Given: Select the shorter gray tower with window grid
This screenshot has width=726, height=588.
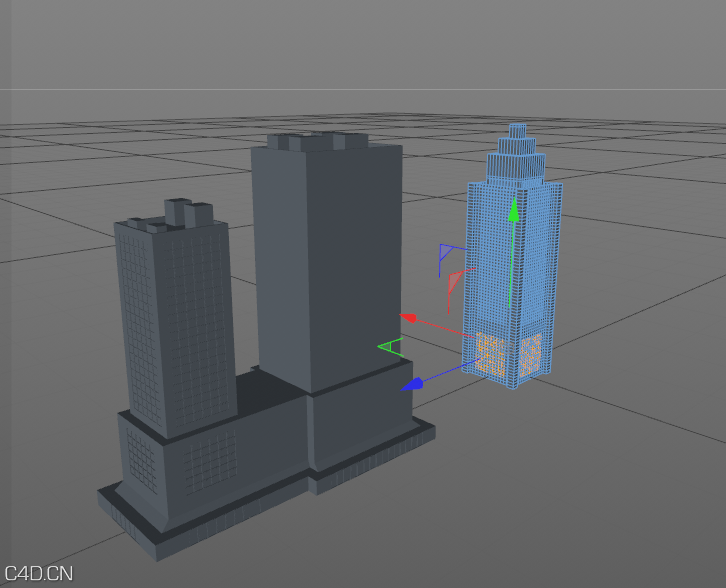Looking at the screenshot, I should pos(175,319).
